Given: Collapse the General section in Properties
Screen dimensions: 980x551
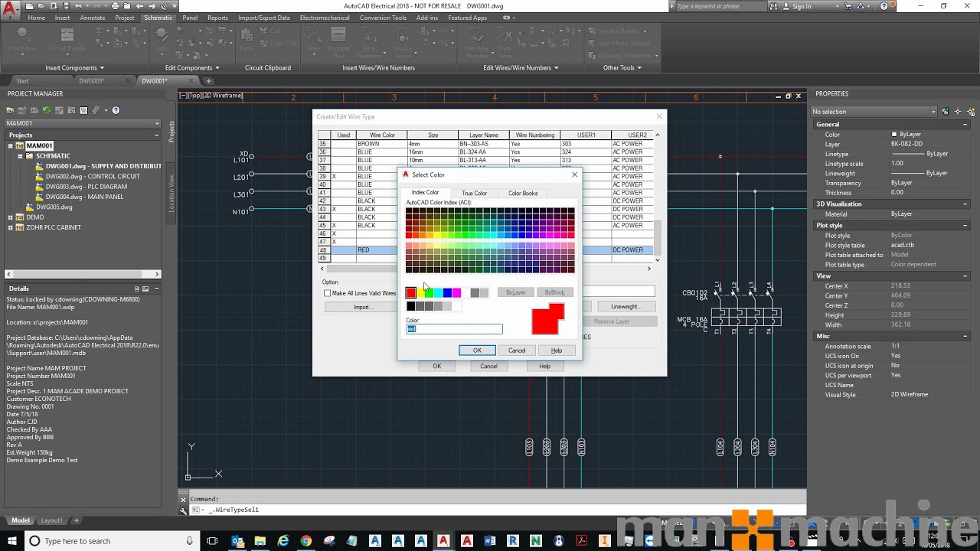Looking at the screenshot, I should [965, 124].
